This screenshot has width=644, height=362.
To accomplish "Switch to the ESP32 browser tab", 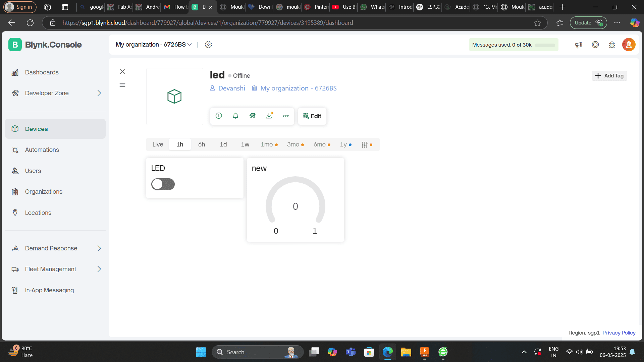I will [x=429, y=7].
